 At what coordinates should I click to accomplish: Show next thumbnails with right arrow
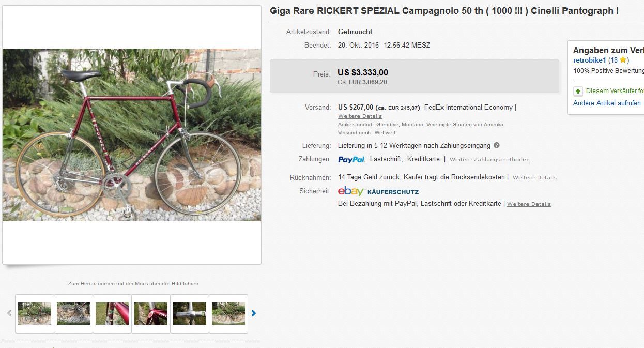[x=254, y=313]
